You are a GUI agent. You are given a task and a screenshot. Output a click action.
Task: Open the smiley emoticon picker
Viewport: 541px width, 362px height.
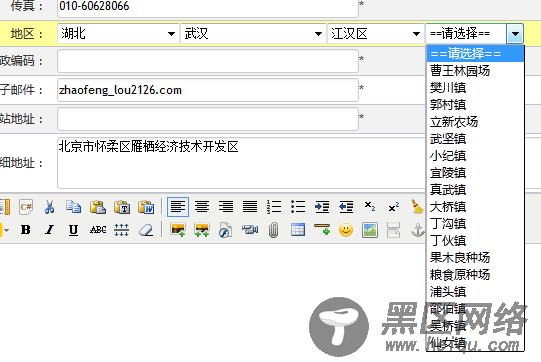[x=346, y=230]
